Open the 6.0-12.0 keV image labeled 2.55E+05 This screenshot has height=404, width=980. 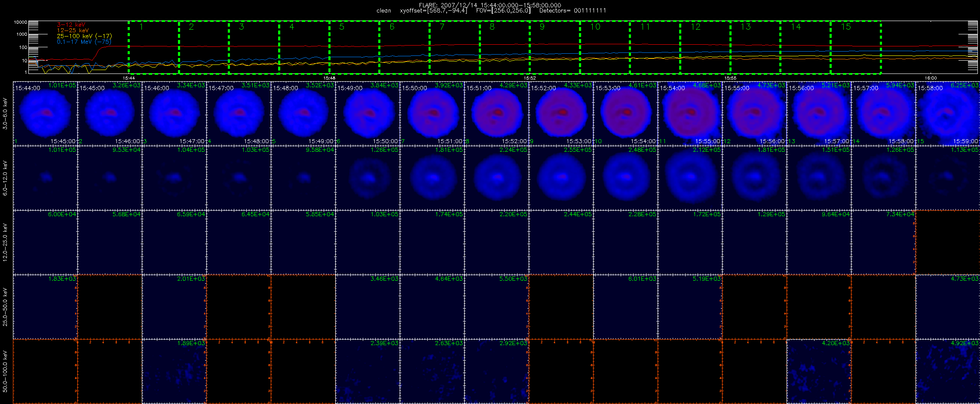click(x=561, y=178)
